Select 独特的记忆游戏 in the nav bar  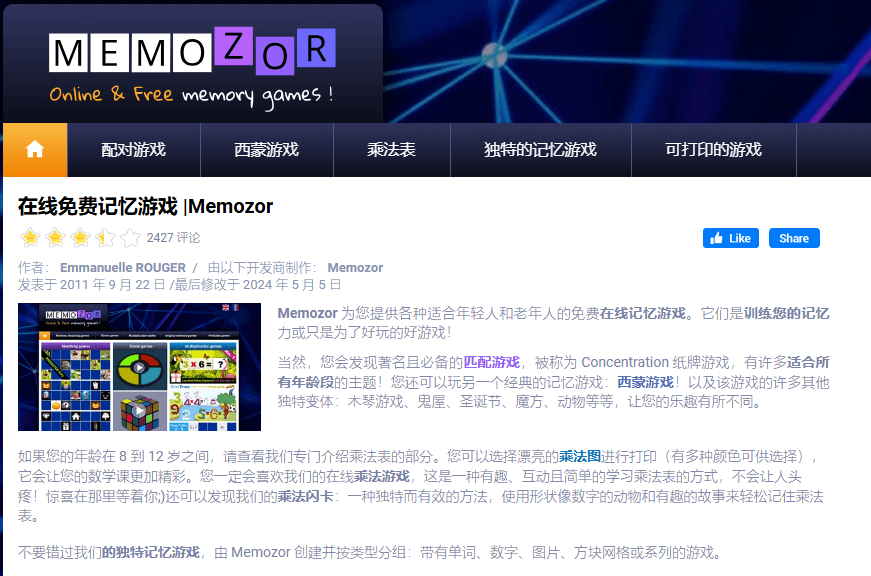point(540,150)
